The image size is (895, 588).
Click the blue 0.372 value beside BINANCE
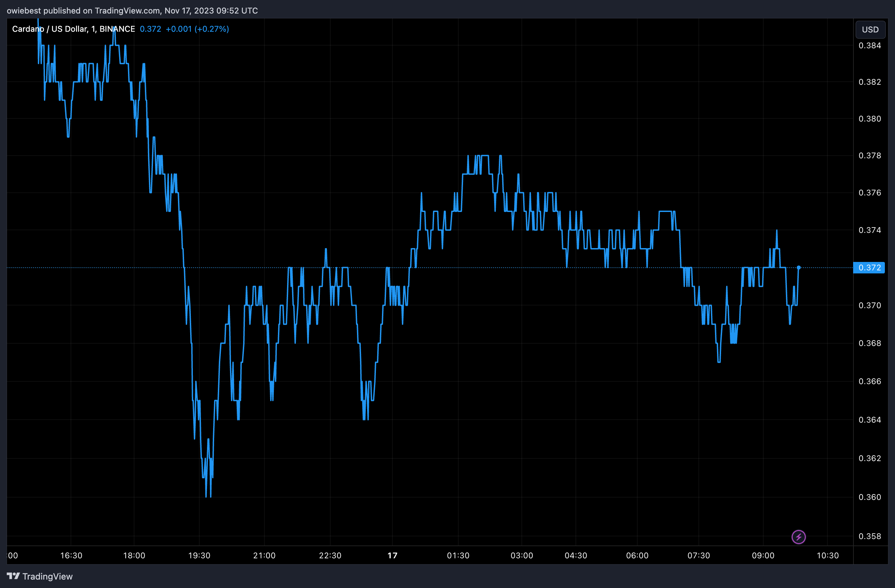click(150, 29)
